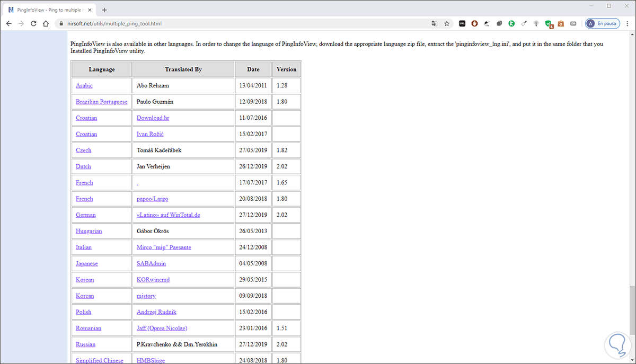Viewport: 636px width, 364px height.
Task: Go forward to the next page
Action: (x=21, y=23)
